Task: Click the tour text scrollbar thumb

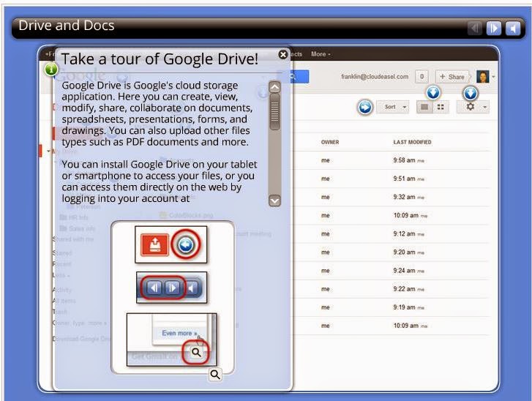Action: (274, 111)
